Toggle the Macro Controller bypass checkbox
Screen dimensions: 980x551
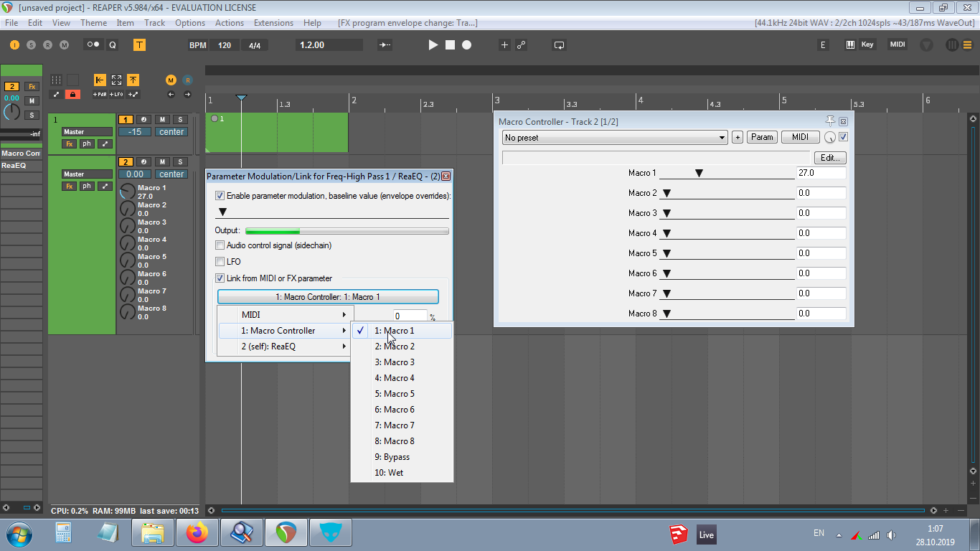[x=844, y=137]
